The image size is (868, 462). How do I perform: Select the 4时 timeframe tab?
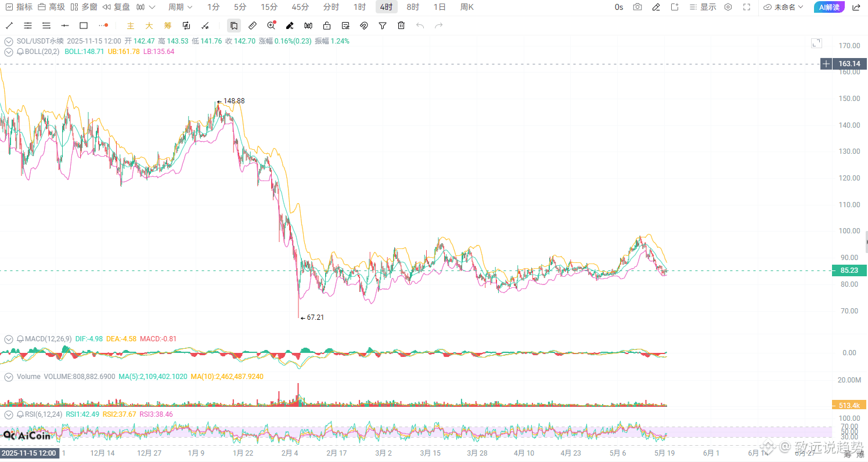386,7
